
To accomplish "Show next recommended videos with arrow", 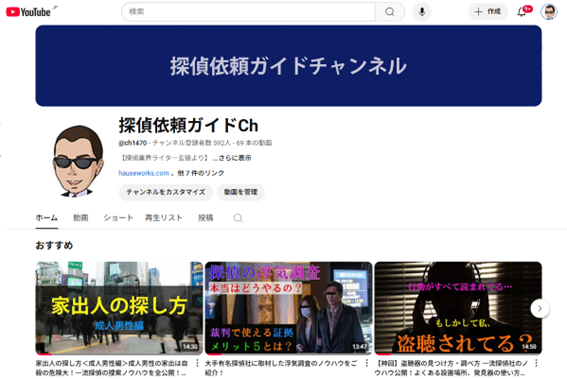I will pyautogui.click(x=540, y=308).
